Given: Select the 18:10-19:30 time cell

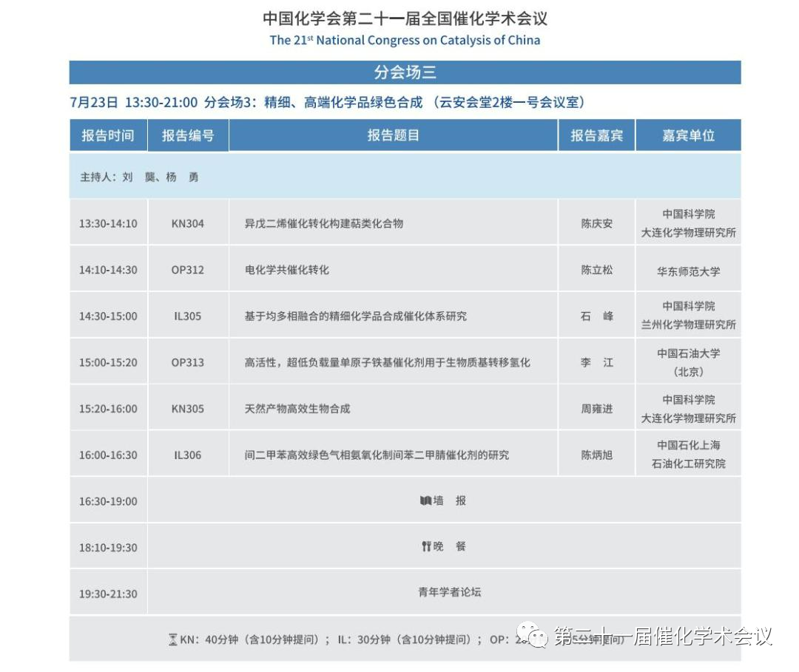Looking at the screenshot, I should coord(108,548).
